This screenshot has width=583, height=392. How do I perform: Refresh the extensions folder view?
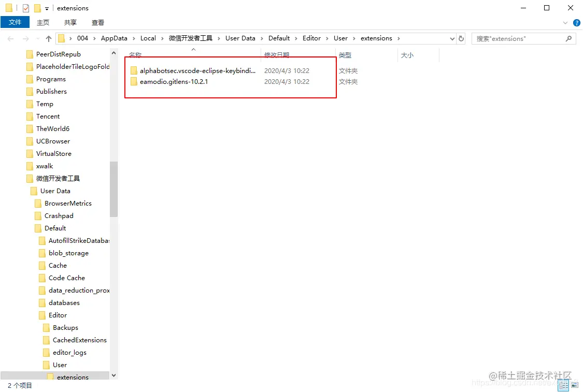coord(461,38)
